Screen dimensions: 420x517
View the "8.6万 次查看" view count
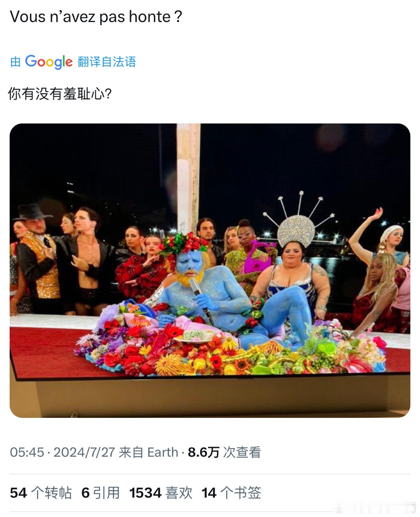coord(224,452)
